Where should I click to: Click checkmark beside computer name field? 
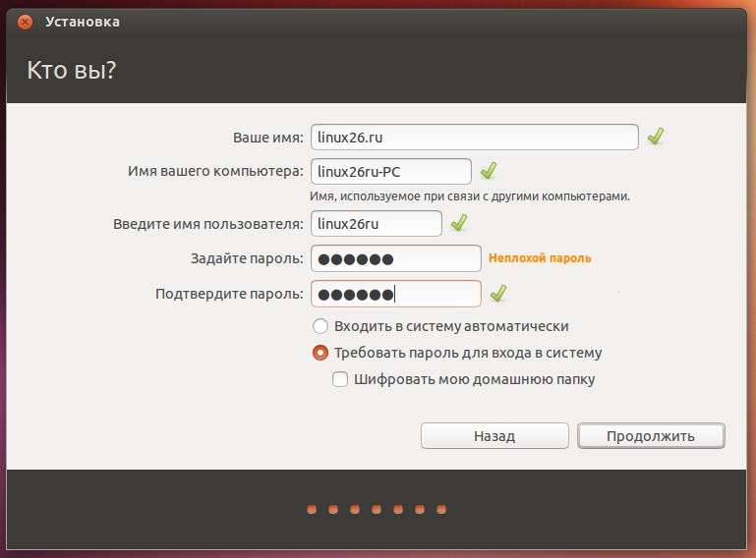[x=489, y=171]
